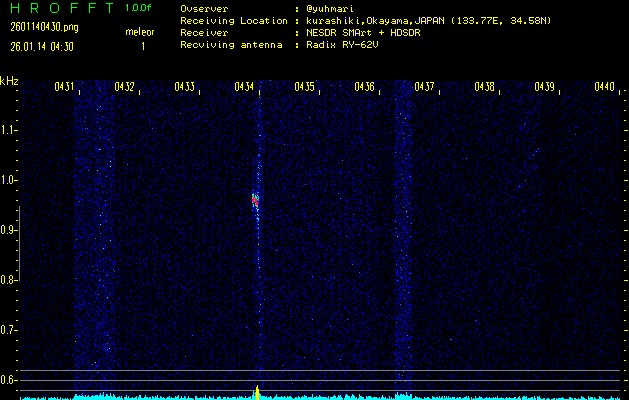Click the NESDR SMArt + HDSDR text
The image size is (629, 400).
(x=363, y=33)
